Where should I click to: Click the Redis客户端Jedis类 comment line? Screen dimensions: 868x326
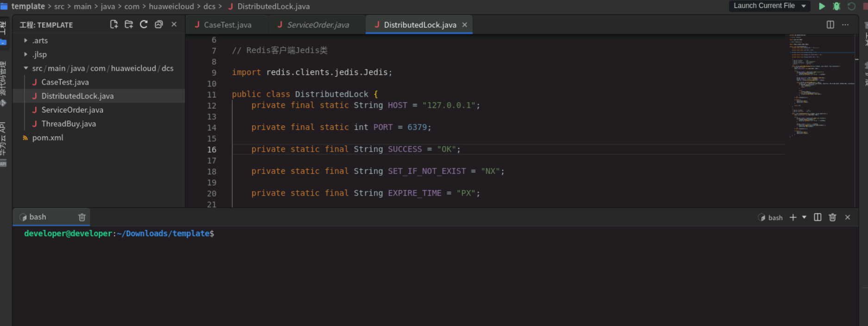tap(280, 50)
